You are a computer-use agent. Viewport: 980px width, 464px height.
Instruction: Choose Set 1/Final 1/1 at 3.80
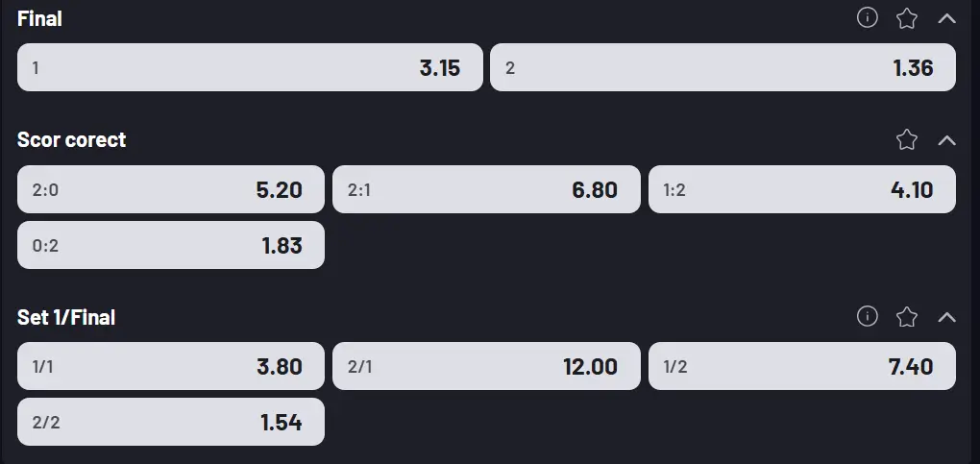point(171,366)
